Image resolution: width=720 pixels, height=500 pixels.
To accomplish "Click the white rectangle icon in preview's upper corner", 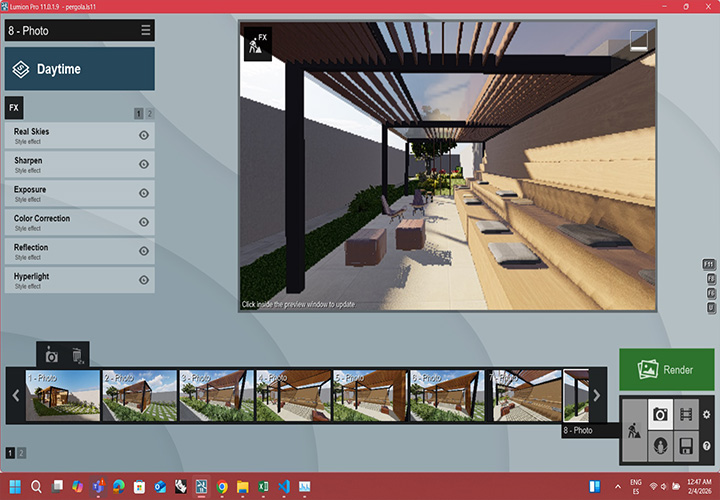I will [639, 40].
